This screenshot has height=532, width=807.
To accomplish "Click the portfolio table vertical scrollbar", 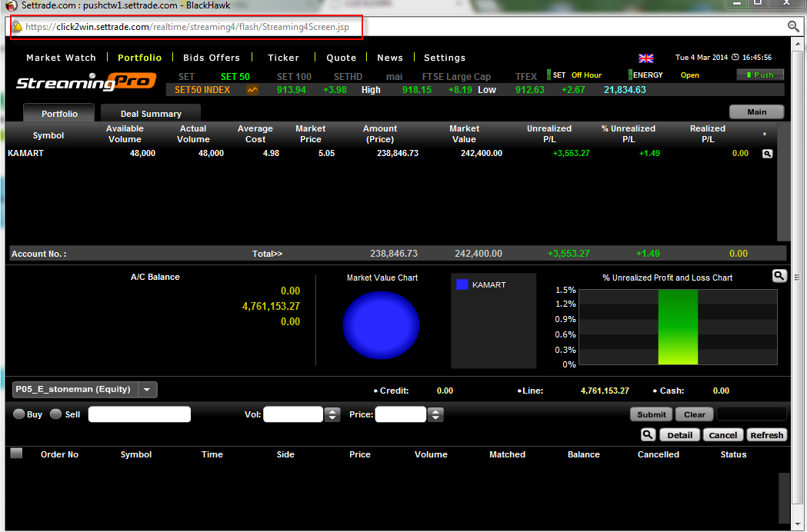I will pyautogui.click(x=783, y=181).
